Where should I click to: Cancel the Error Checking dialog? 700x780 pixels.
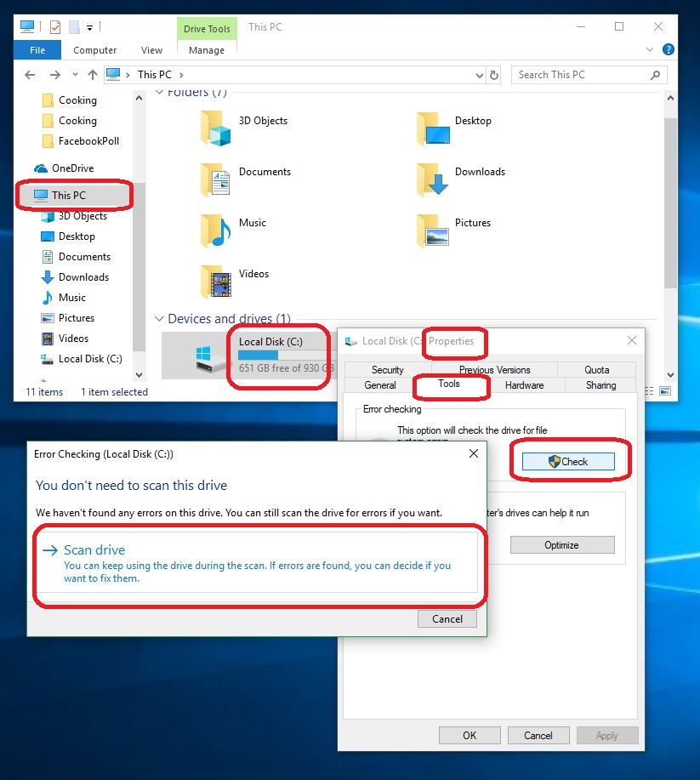[447, 619]
